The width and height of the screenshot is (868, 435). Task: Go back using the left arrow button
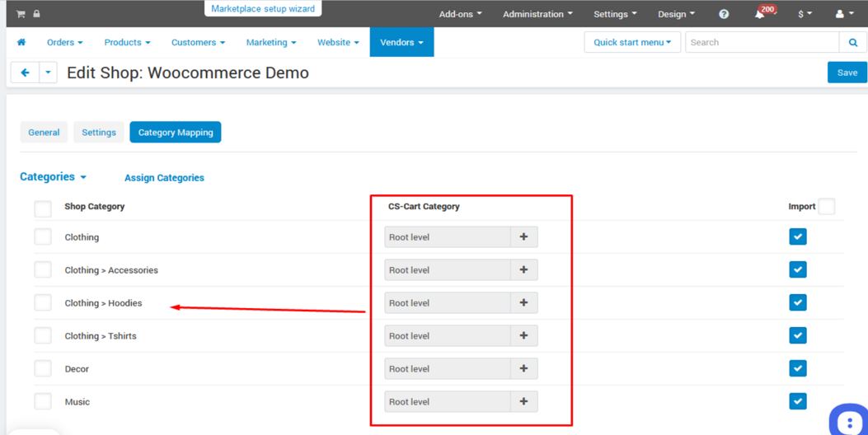[x=25, y=72]
